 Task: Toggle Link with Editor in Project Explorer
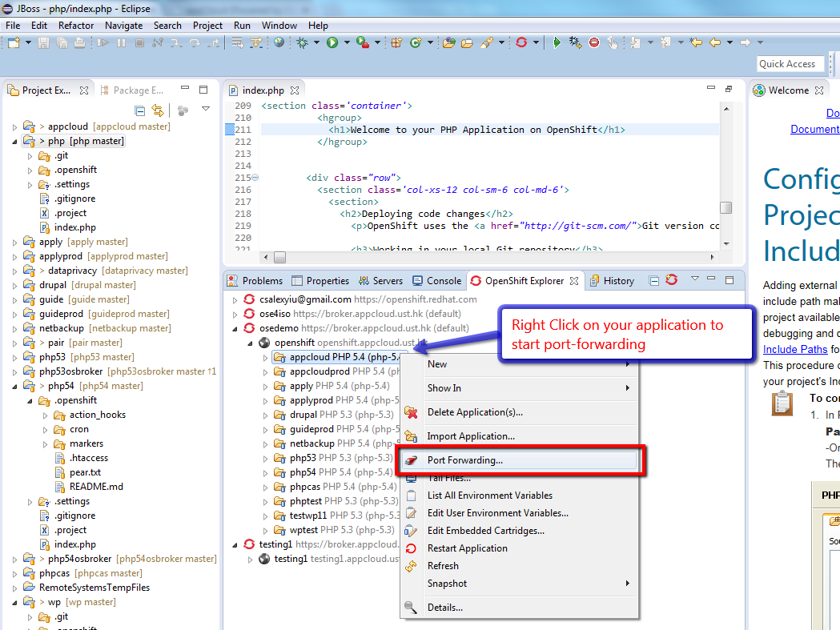[158, 110]
